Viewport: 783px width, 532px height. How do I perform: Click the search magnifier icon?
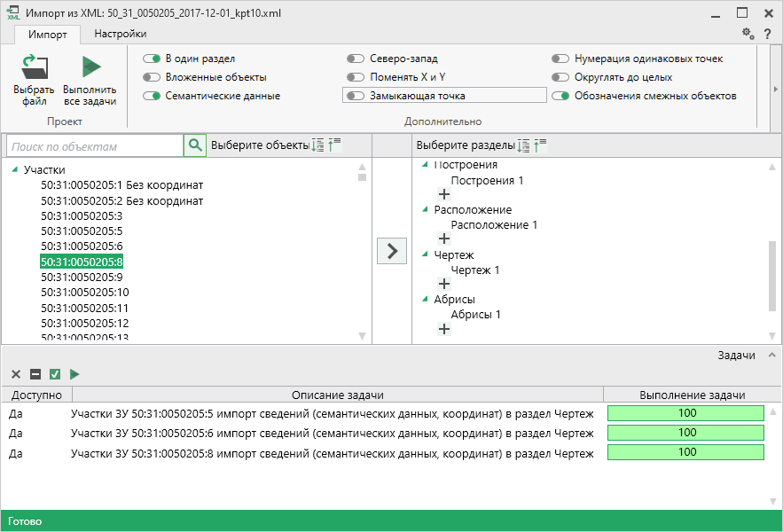[x=195, y=145]
